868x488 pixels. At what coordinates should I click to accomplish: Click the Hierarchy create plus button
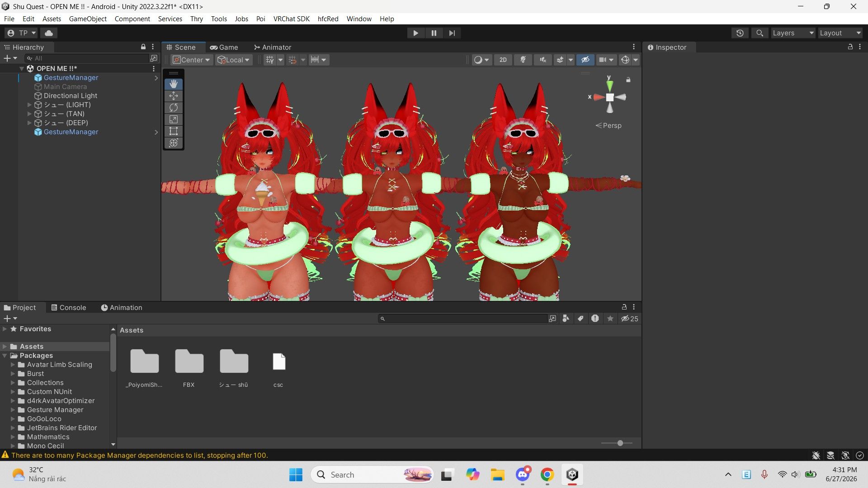pyautogui.click(x=10, y=58)
